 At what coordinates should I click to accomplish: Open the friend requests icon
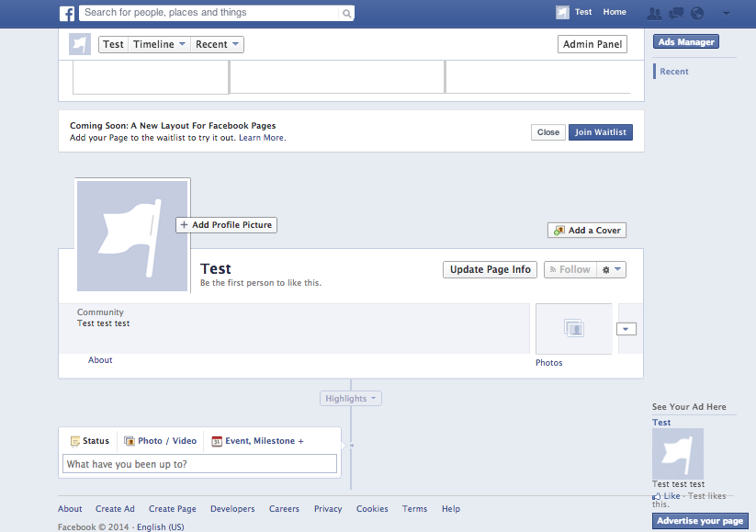click(654, 13)
